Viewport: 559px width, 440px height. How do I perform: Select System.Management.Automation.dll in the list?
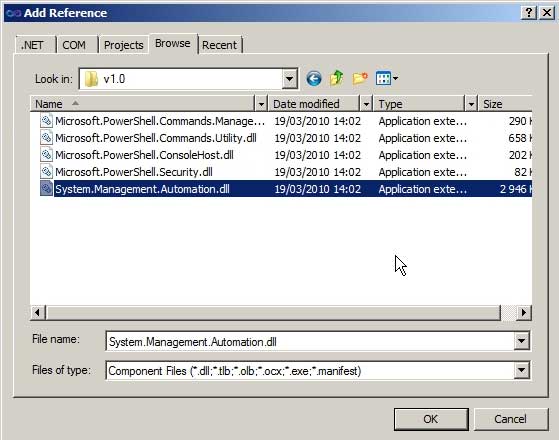pos(142,189)
